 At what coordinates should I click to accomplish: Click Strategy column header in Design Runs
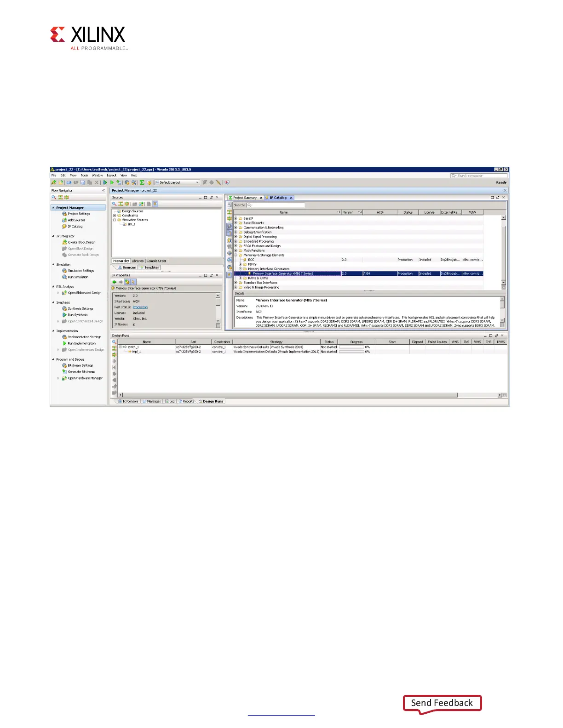click(276, 342)
